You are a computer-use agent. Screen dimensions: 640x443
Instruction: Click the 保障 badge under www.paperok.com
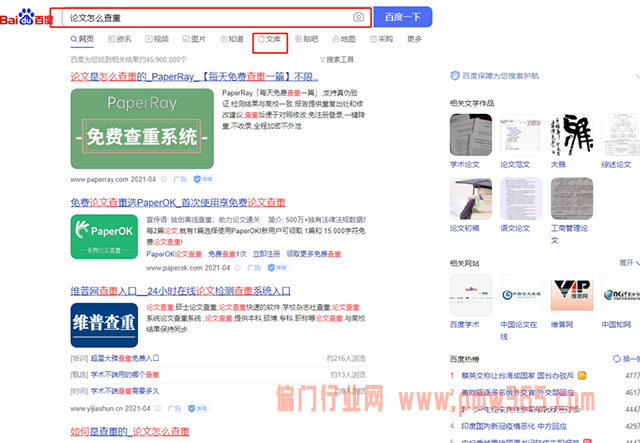point(278,268)
